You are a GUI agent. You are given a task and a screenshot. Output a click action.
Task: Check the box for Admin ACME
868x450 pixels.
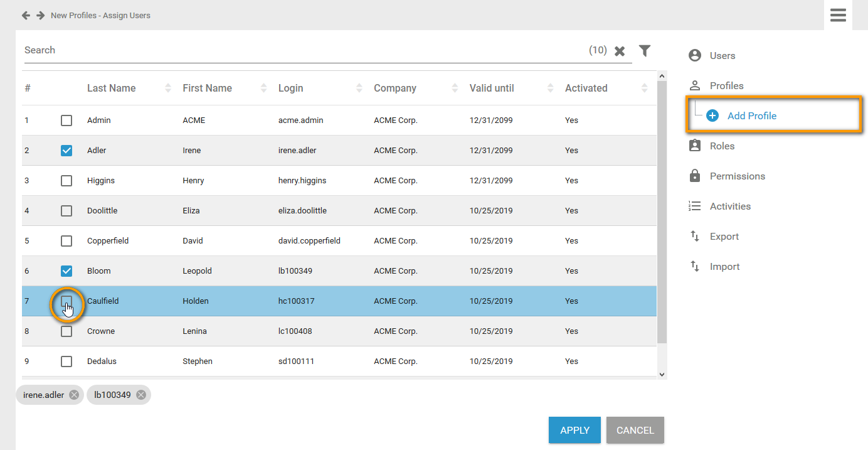pyautogui.click(x=66, y=121)
